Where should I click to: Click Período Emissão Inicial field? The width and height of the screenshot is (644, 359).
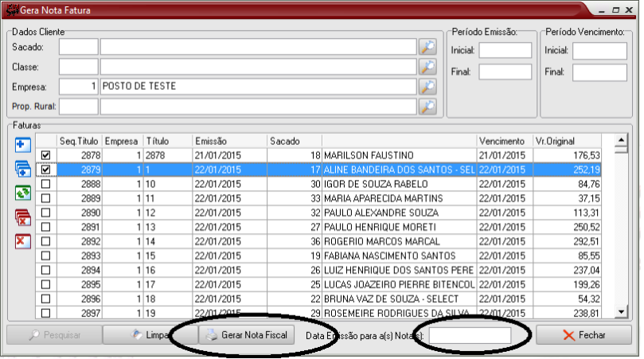[505, 50]
